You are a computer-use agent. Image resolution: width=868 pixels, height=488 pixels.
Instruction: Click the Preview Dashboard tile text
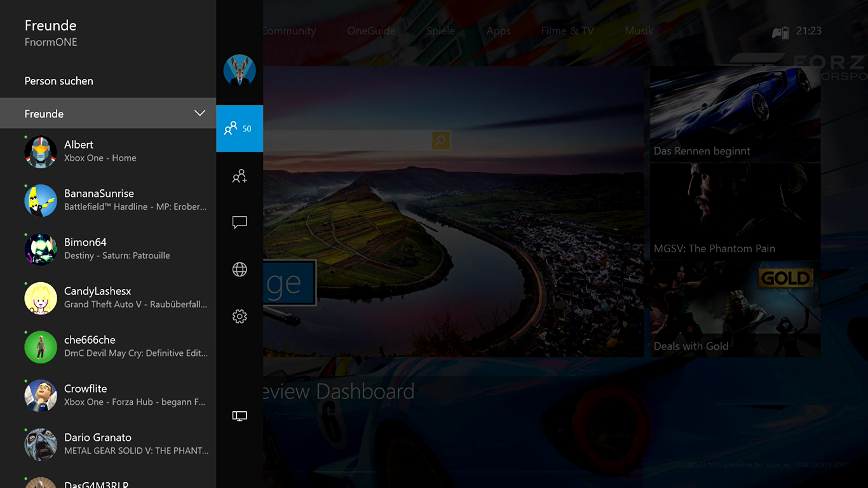pos(339,391)
